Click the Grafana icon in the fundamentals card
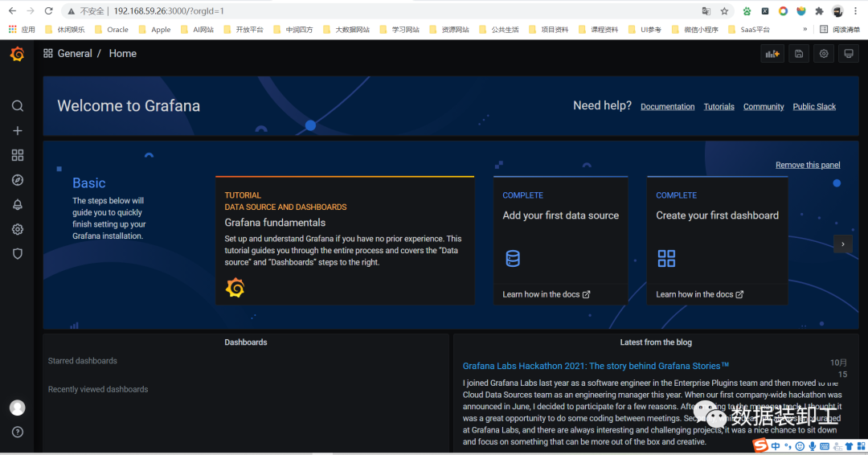This screenshot has width=868, height=455. [235, 288]
